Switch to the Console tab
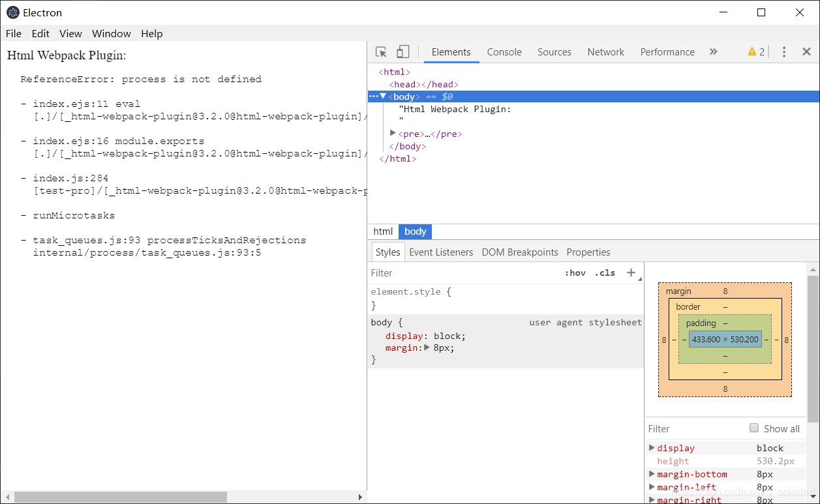 click(x=504, y=52)
